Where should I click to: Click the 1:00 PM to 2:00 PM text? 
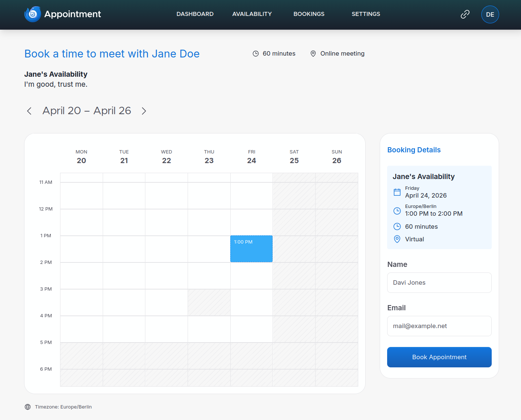tap(433, 214)
